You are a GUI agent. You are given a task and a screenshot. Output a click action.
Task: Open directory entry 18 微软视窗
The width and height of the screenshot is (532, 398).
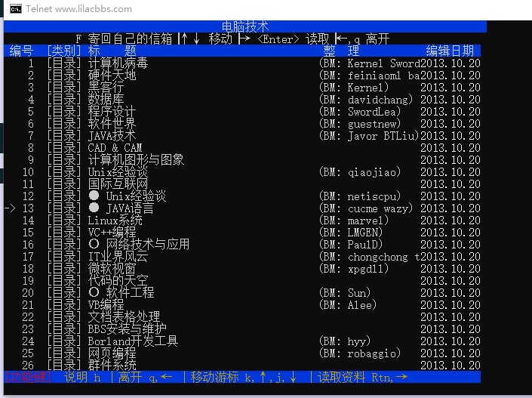112,269
